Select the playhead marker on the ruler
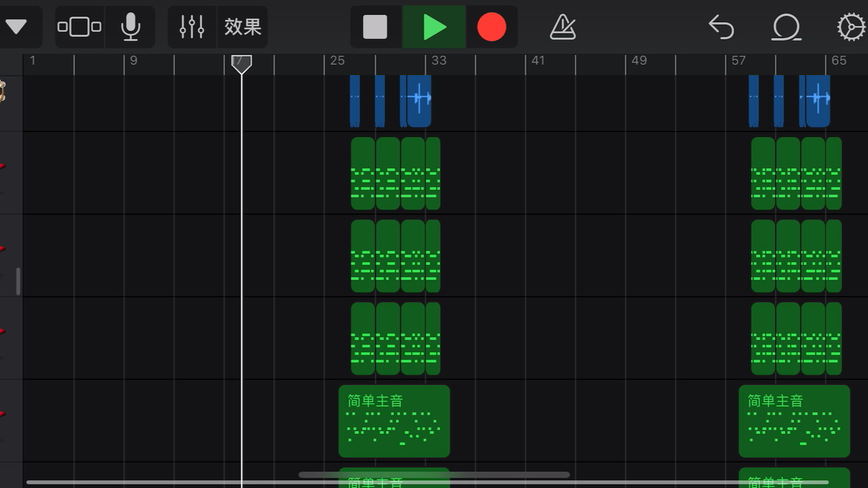The height and width of the screenshot is (488, 868). click(x=241, y=64)
